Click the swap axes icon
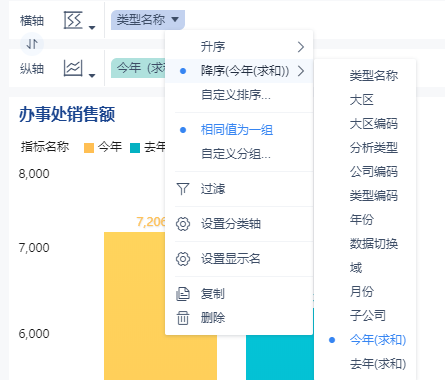 [x=32, y=44]
